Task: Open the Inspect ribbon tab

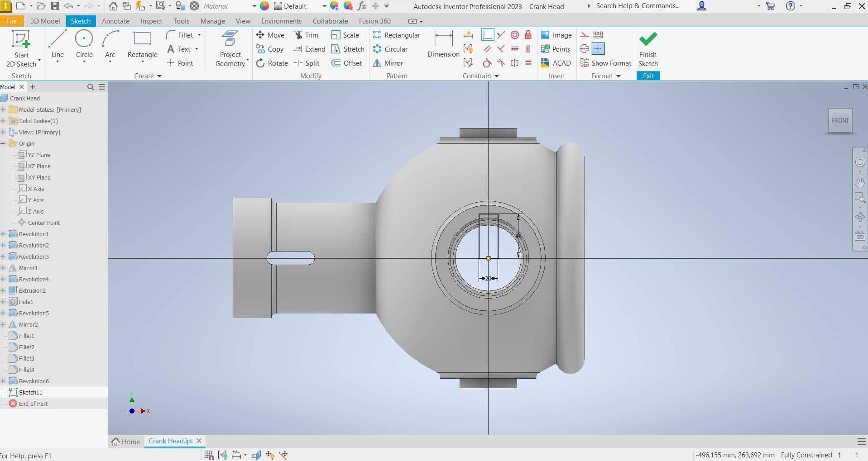Action: (x=151, y=21)
